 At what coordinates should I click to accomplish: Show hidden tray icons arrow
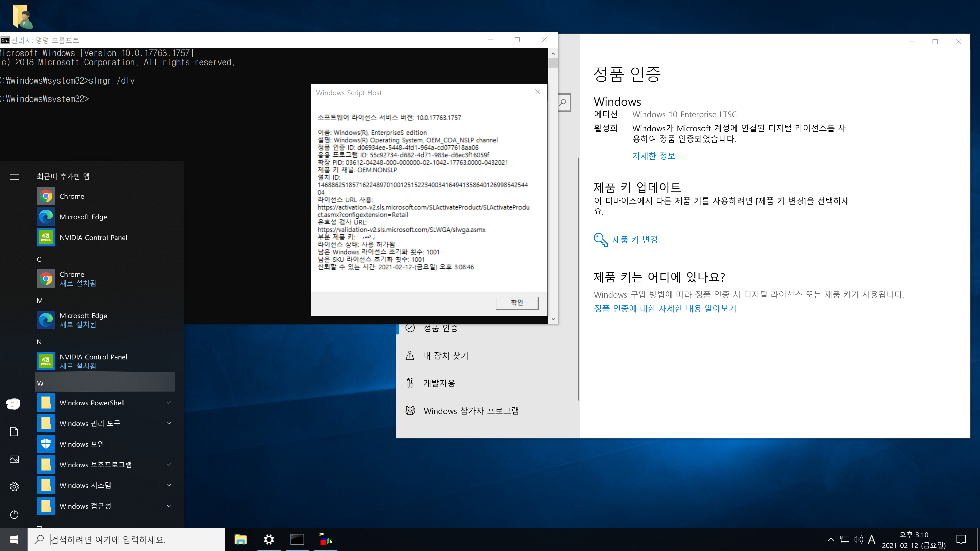click(831, 540)
